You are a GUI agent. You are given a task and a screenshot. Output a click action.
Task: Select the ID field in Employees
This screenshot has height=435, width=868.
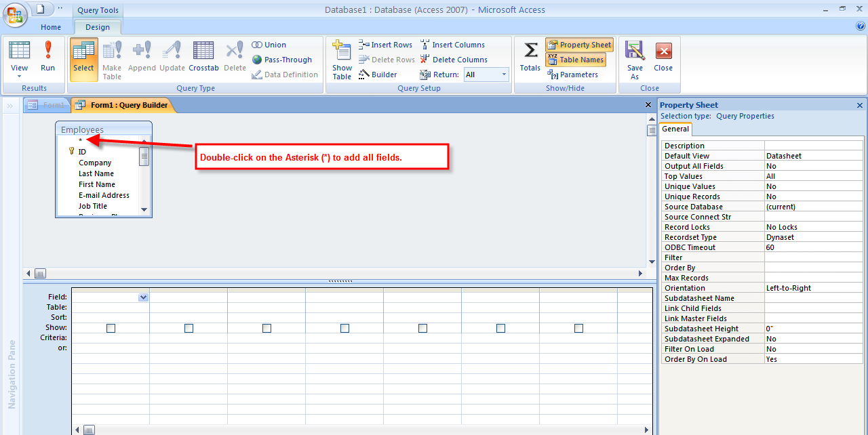point(82,152)
